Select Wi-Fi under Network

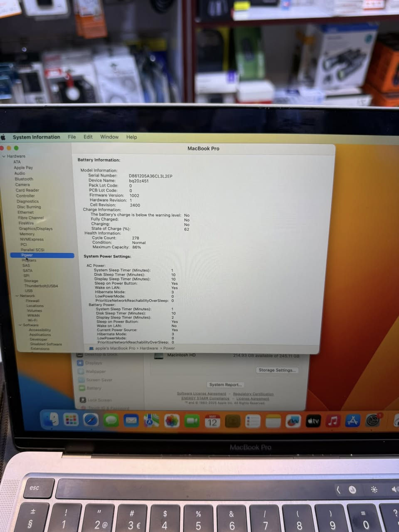click(x=32, y=320)
